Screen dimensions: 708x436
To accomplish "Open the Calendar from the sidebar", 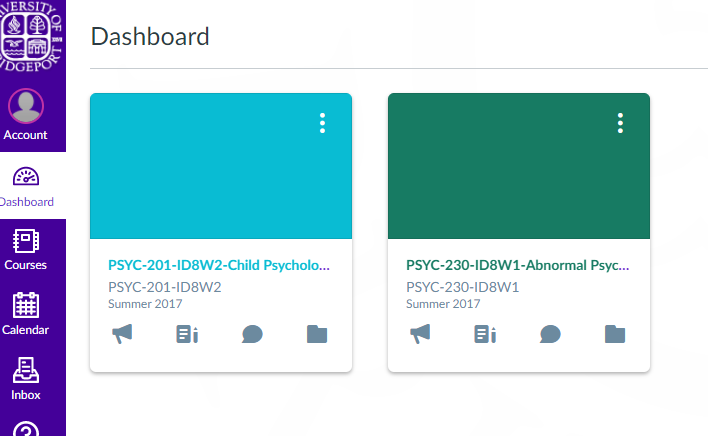I will pos(26,314).
